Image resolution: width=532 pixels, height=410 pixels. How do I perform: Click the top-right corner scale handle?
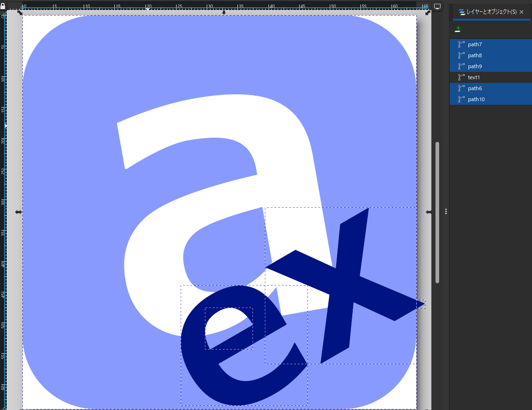(427, 13)
